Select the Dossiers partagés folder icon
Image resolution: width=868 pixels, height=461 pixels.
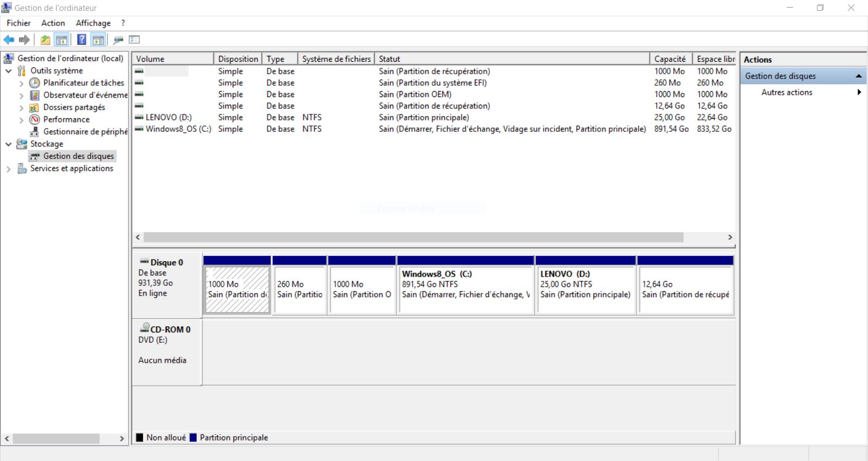coord(34,107)
